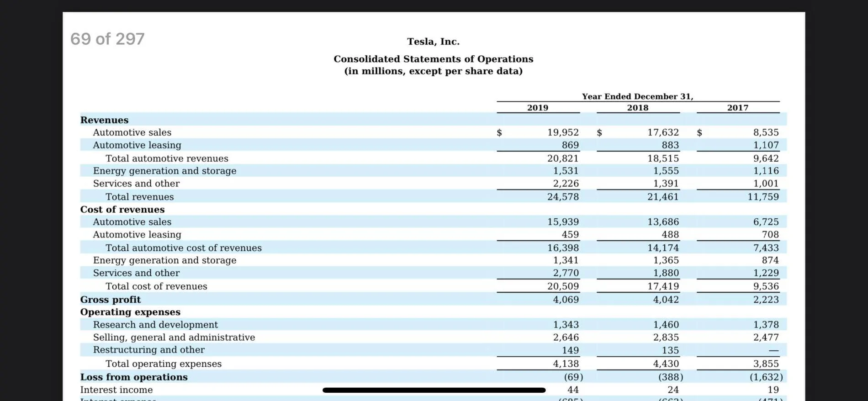Click "Consolidated Statements of Operations" heading
The width and height of the screenshot is (868, 401).
pyautogui.click(x=433, y=59)
